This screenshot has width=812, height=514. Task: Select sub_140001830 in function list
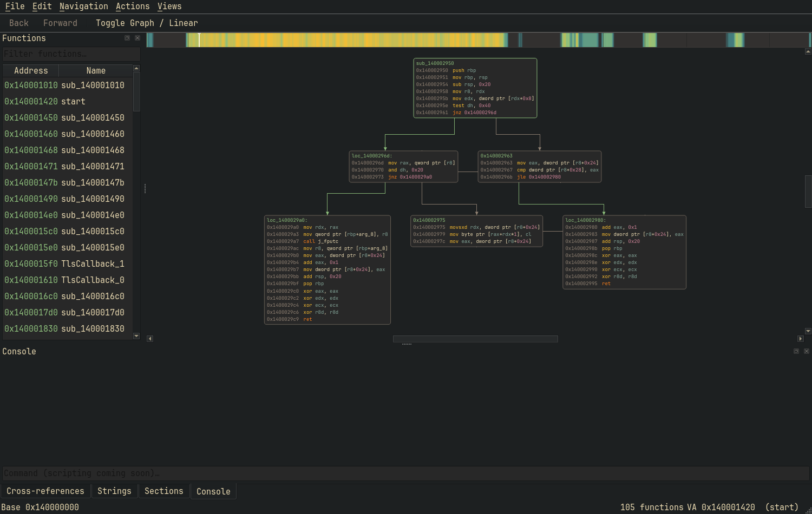click(x=68, y=329)
